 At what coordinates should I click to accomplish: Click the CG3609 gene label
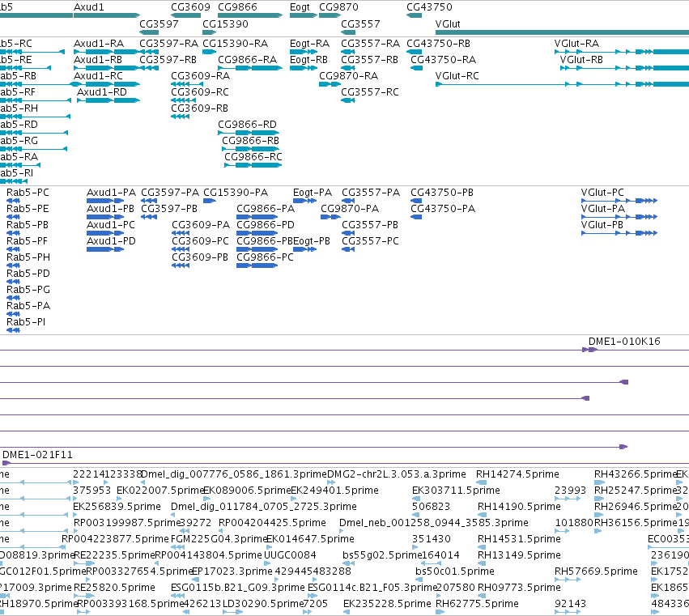pyautogui.click(x=191, y=7)
